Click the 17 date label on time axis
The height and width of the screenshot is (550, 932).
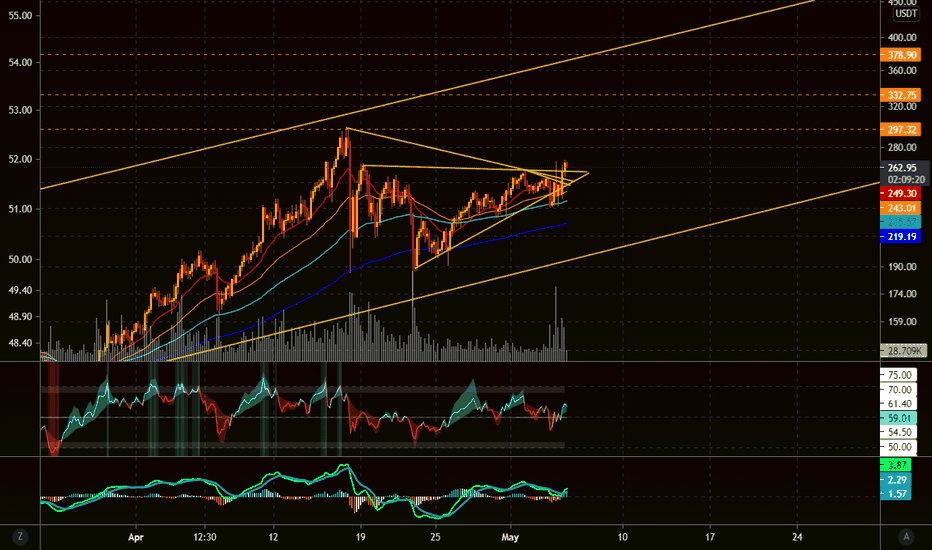pyautogui.click(x=710, y=537)
